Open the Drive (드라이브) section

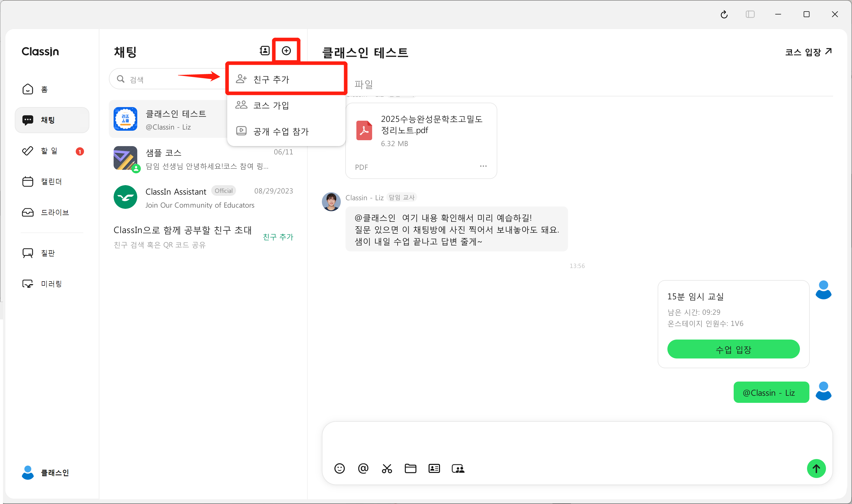(x=52, y=212)
